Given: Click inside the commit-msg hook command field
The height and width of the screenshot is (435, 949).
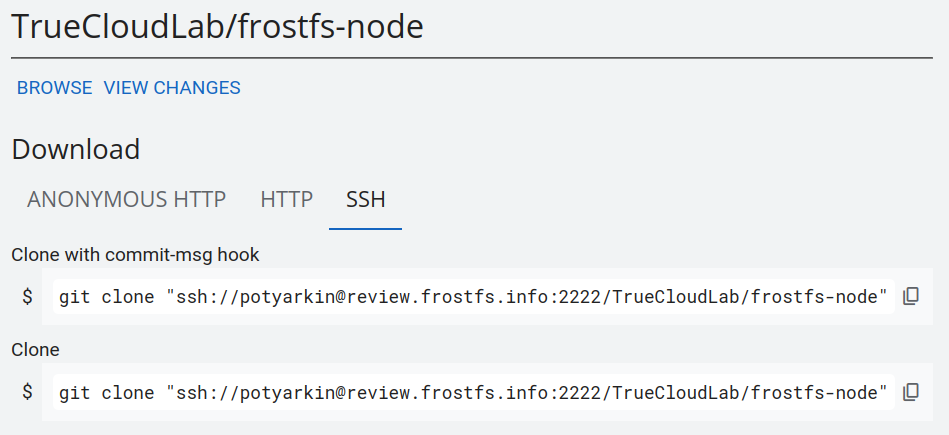Looking at the screenshot, I should (472, 297).
